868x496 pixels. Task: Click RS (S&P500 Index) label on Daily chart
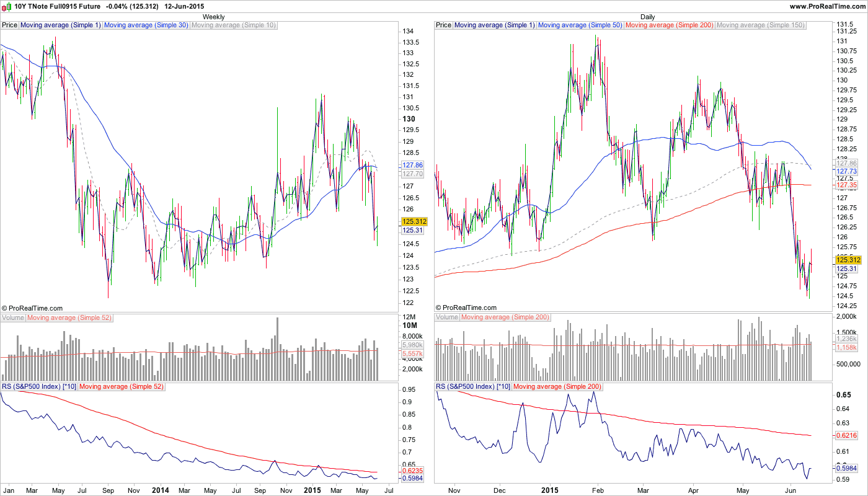point(473,386)
